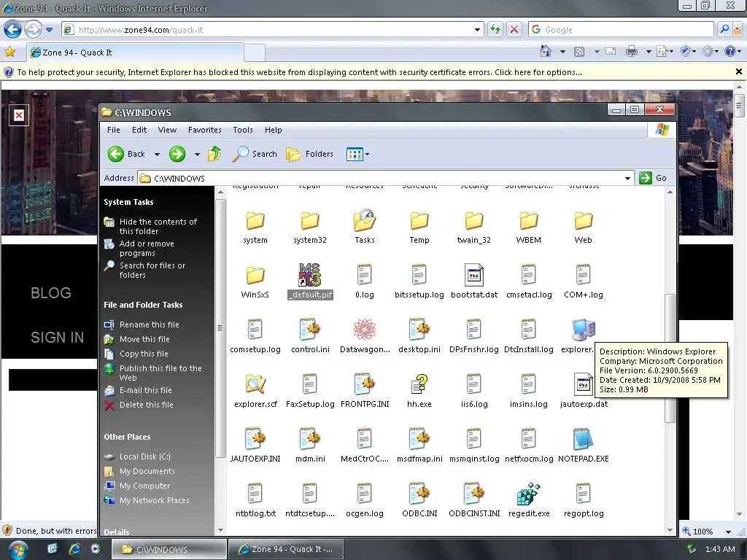Viewport: 747px width, 560px height.
Task: Open Internet Explorer Home icon
Action: [546, 51]
